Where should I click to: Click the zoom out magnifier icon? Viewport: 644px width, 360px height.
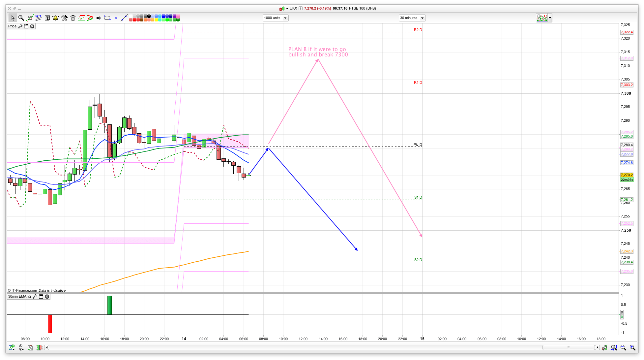click(623, 347)
